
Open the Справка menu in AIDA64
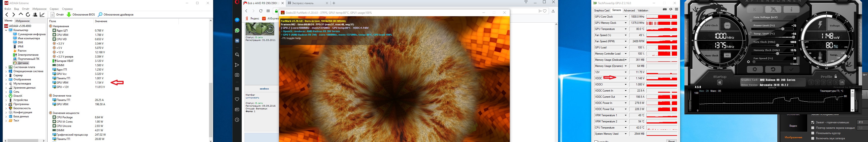(67, 9)
